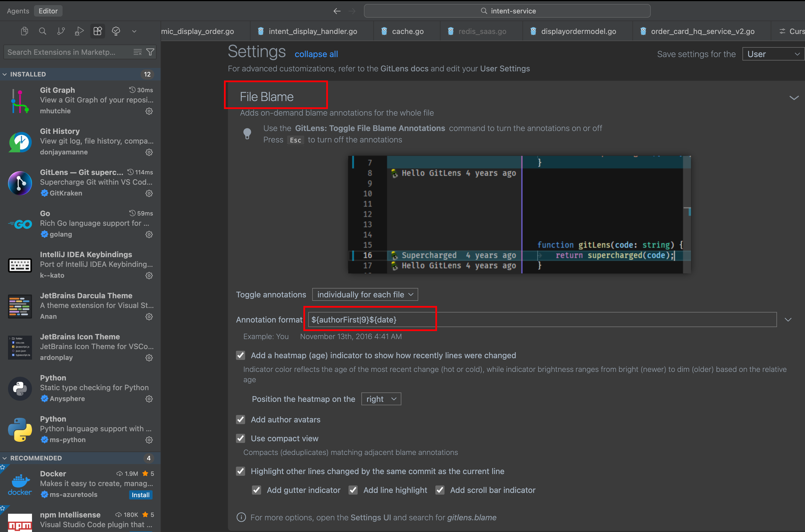
Task: Click the Annotation format text field
Action: pyautogui.click(x=542, y=320)
